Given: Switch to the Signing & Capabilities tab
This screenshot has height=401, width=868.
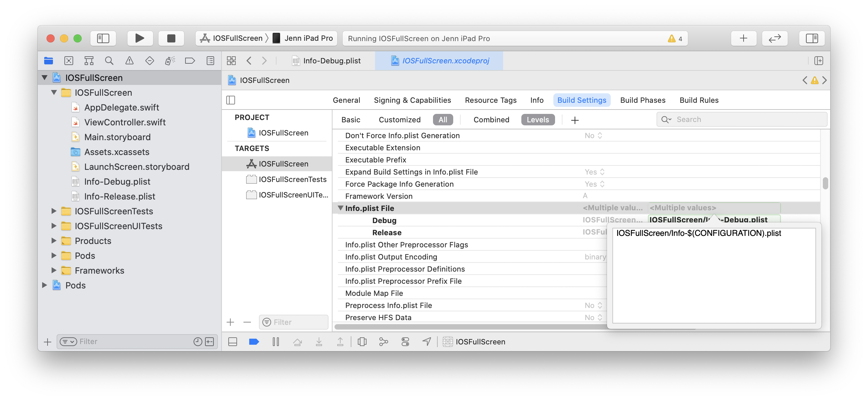Looking at the screenshot, I should coord(412,100).
